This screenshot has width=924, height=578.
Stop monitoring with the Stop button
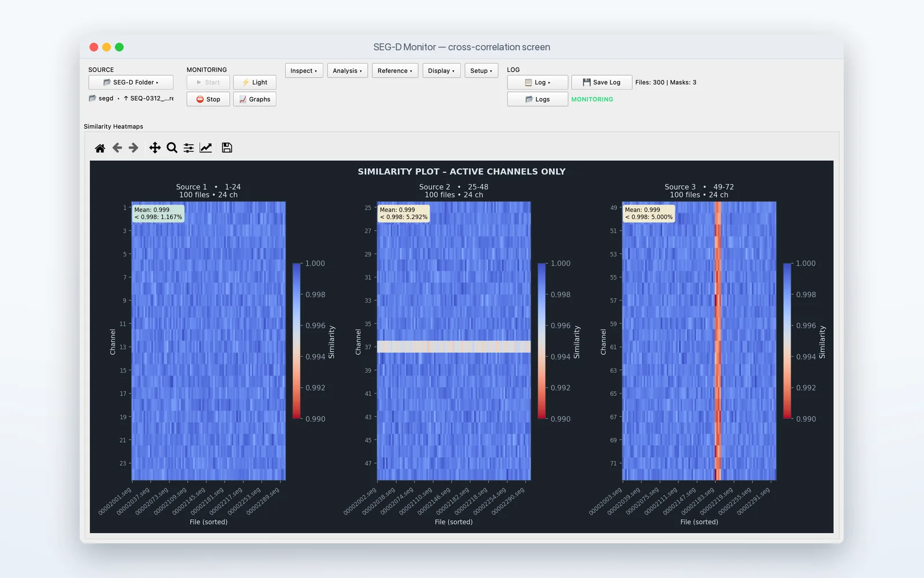coord(208,99)
